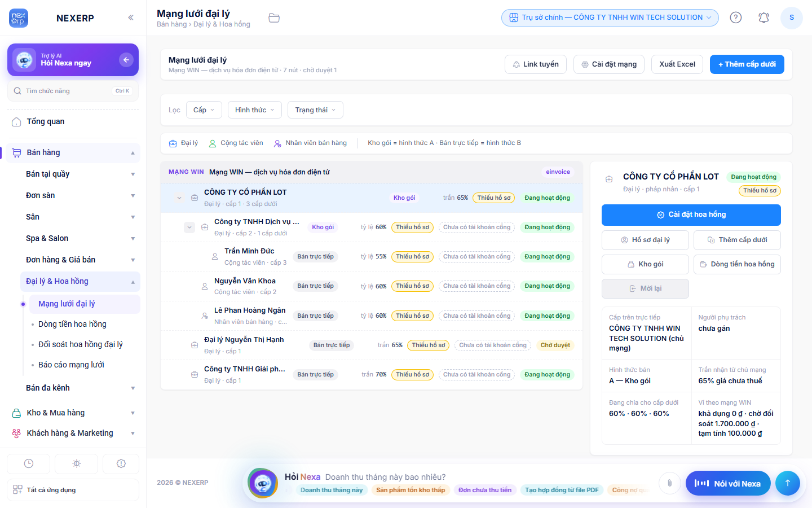Click Chờ duyệt status of Nguyễn Thị Hạnh
Viewport: 812px width, 508px height.
[555, 345]
